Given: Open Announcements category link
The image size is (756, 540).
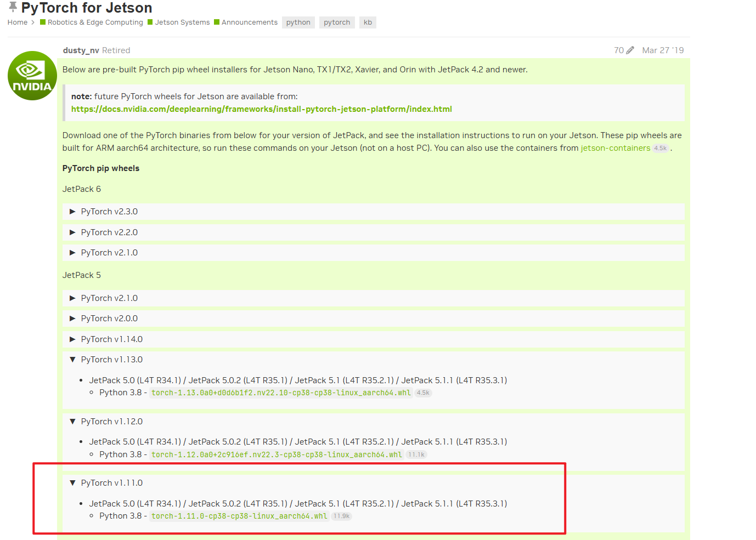Looking at the screenshot, I should 250,22.
